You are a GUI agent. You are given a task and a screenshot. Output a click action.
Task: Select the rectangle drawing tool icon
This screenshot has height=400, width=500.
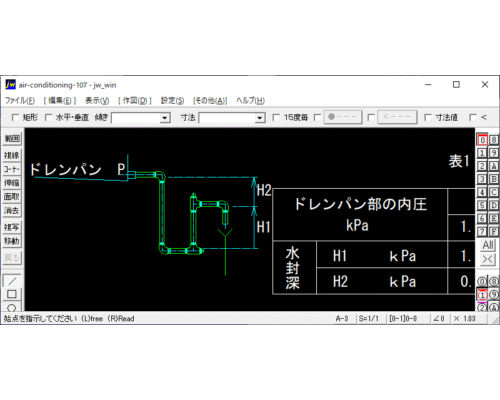[12, 294]
